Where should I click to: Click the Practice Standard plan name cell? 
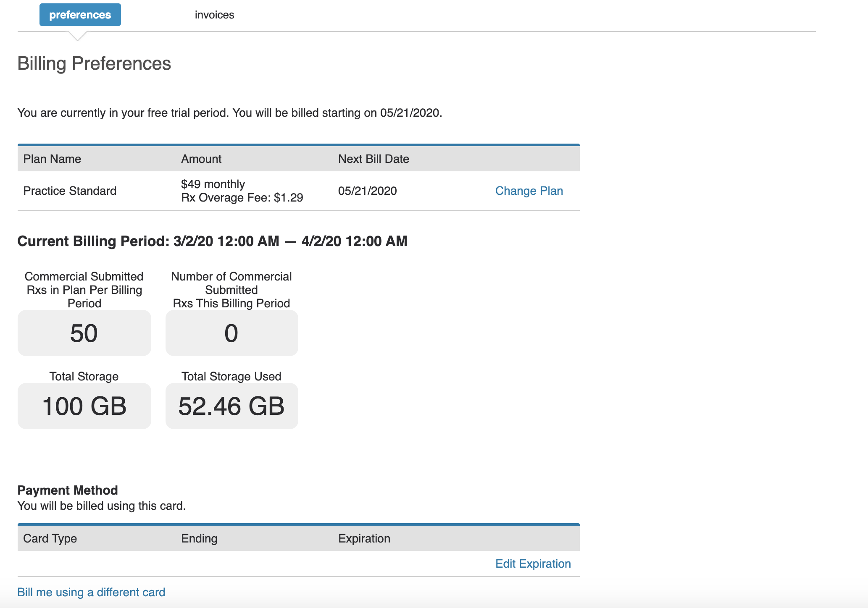click(x=70, y=191)
